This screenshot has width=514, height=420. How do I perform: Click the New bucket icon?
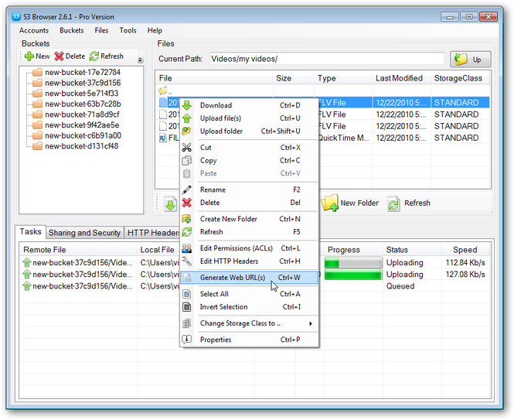tap(29, 56)
